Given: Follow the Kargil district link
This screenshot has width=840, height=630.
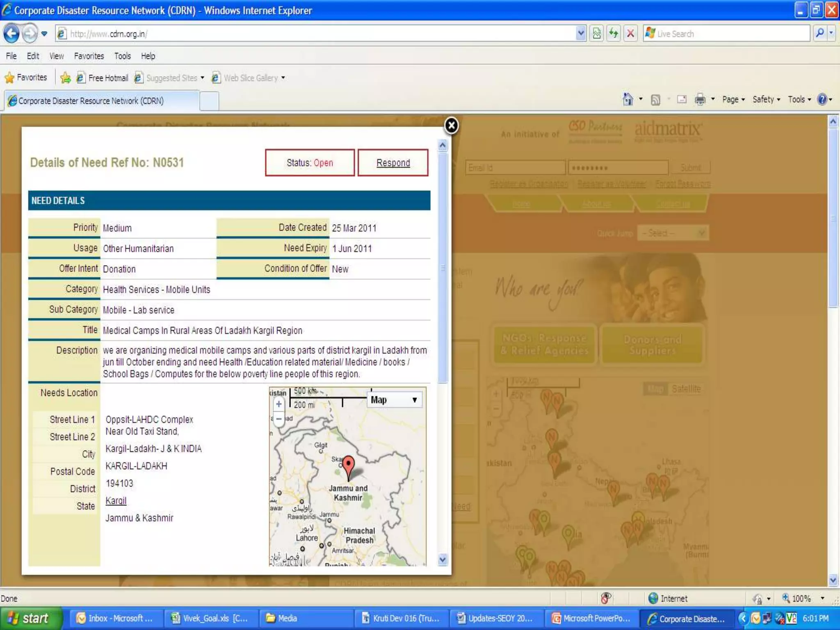Looking at the screenshot, I should [x=116, y=501].
